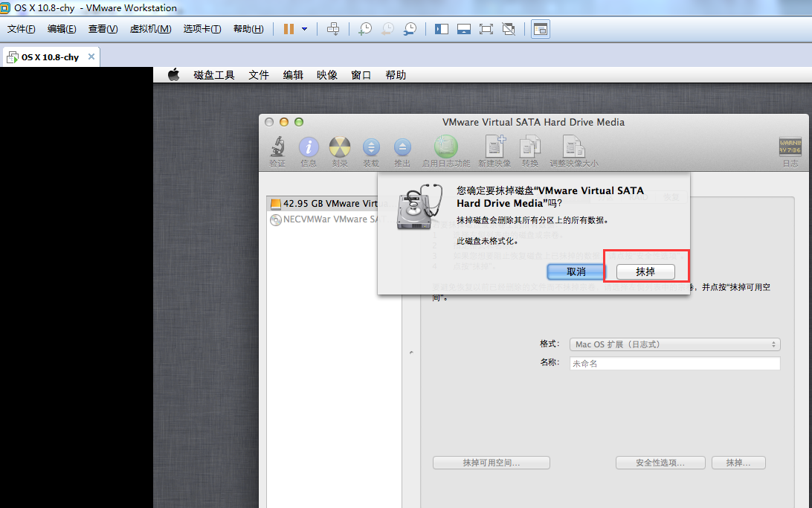This screenshot has width=812, height=508.
Task: Click the 抹掉可用空间... button
Action: (x=492, y=463)
